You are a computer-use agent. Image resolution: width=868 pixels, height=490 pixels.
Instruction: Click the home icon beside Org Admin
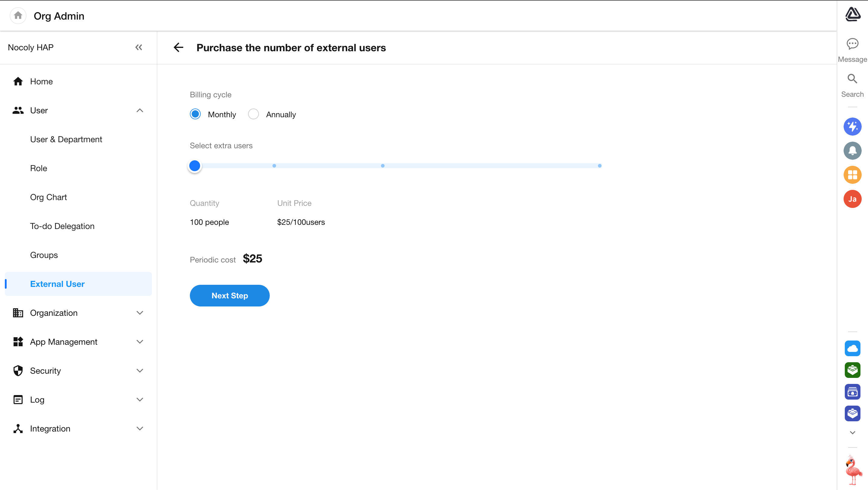pos(18,16)
